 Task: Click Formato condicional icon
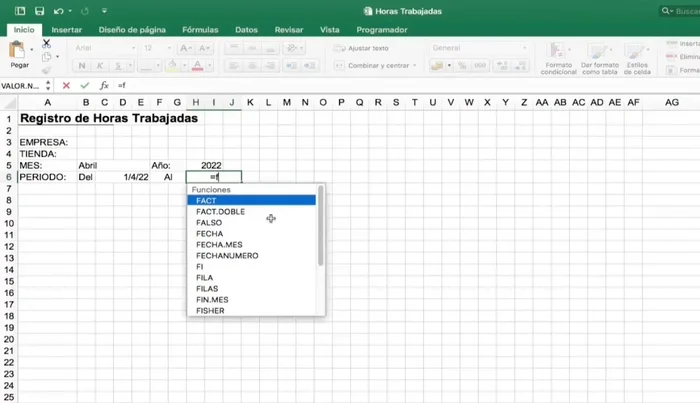click(558, 57)
